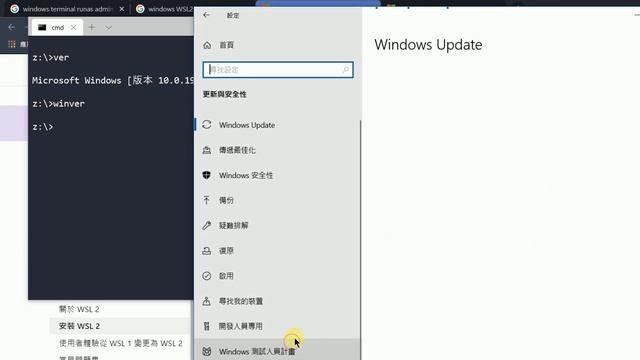Open the browser apps grid bookmark icon
The width and height of the screenshot is (640, 360).
[x=11, y=44]
